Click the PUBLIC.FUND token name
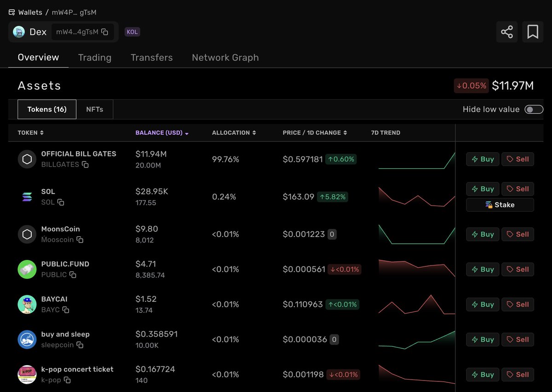 (x=65, y=264)
